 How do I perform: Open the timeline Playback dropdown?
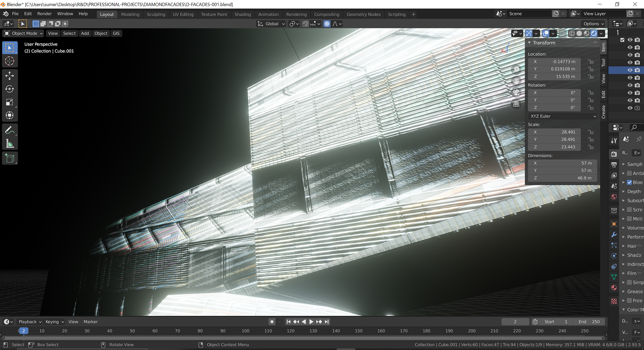click(x=30, y=322)
